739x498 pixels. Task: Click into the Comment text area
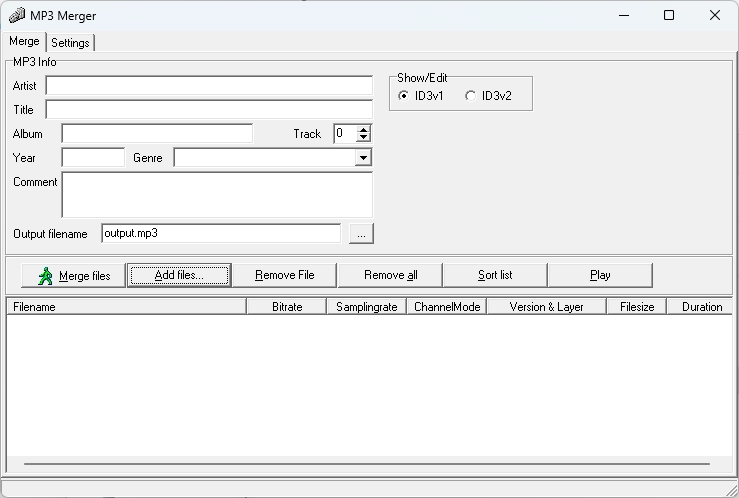click(217, 195)
